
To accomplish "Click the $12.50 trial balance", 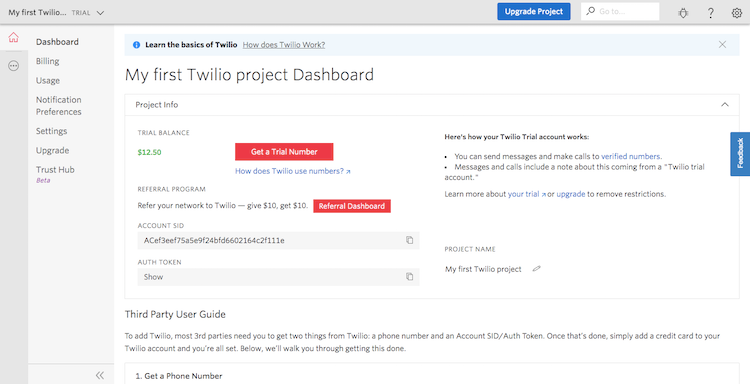I will pos(149,153).
